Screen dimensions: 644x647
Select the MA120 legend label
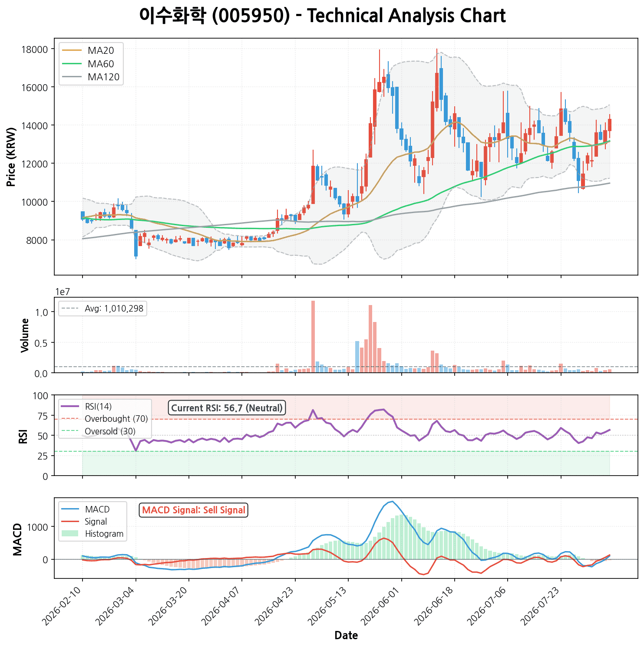point(103,77)
